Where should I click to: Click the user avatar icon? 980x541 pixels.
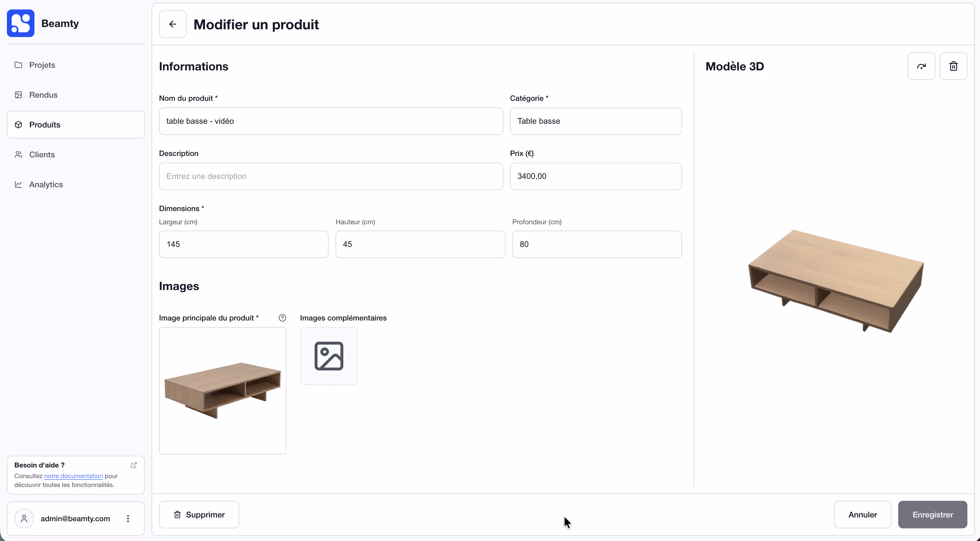(24, 519)
